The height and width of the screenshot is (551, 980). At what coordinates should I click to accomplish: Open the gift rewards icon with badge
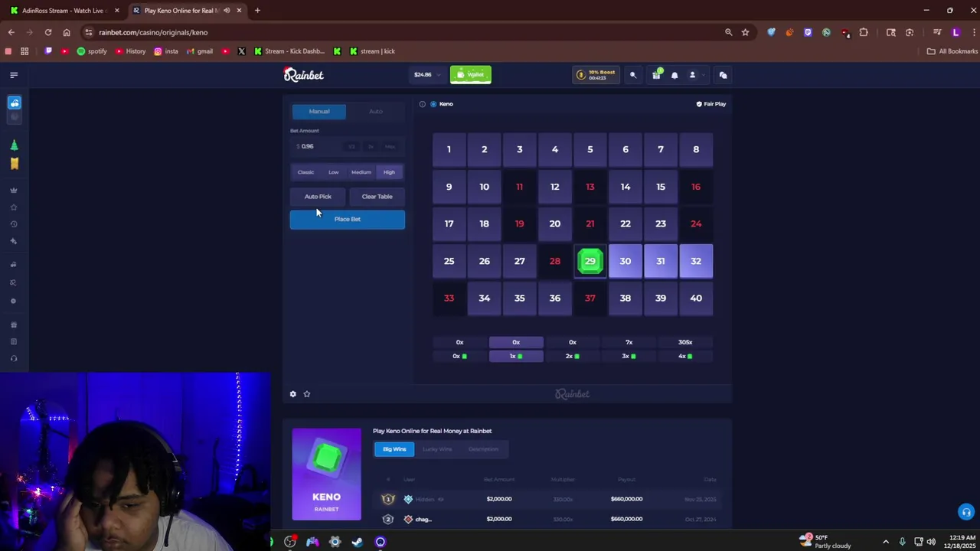656,75
